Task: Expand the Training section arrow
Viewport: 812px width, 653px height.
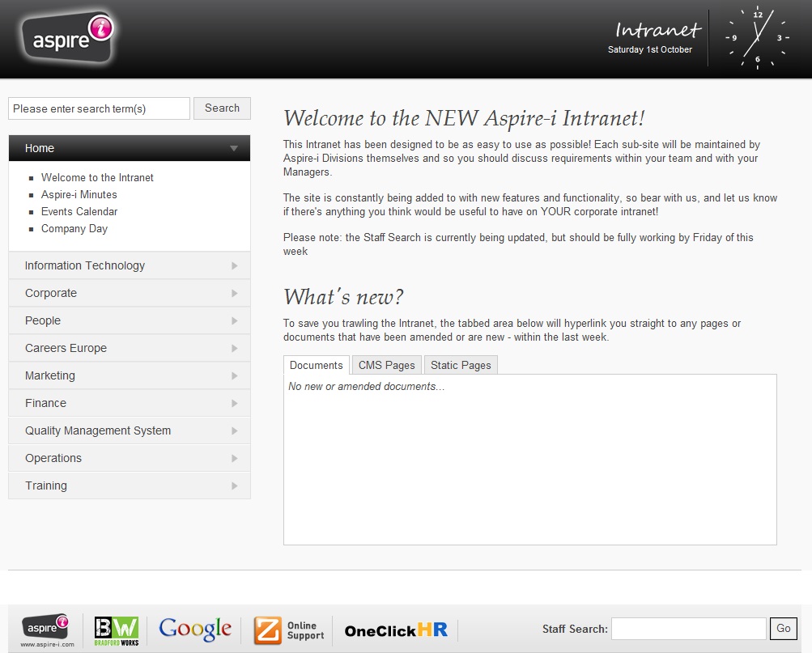Action: 235,486
